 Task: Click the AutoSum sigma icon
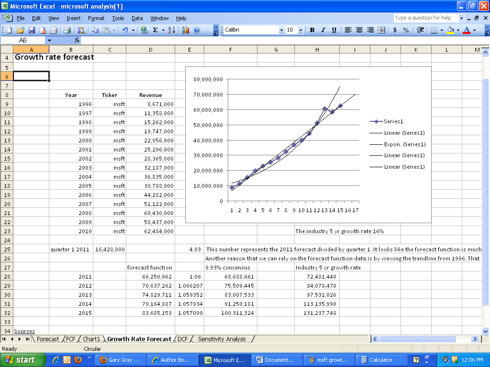pyautogui.click(x=155, y=30)
